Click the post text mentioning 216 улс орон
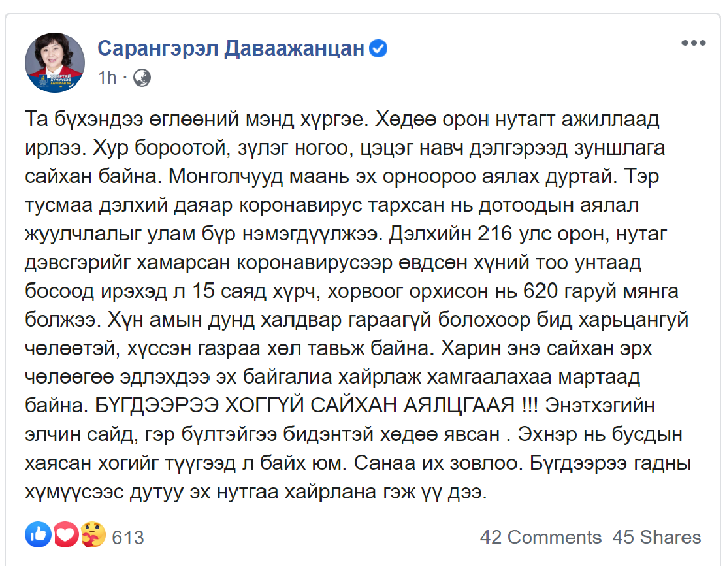 pyautogui.click(x=542, y=234)
